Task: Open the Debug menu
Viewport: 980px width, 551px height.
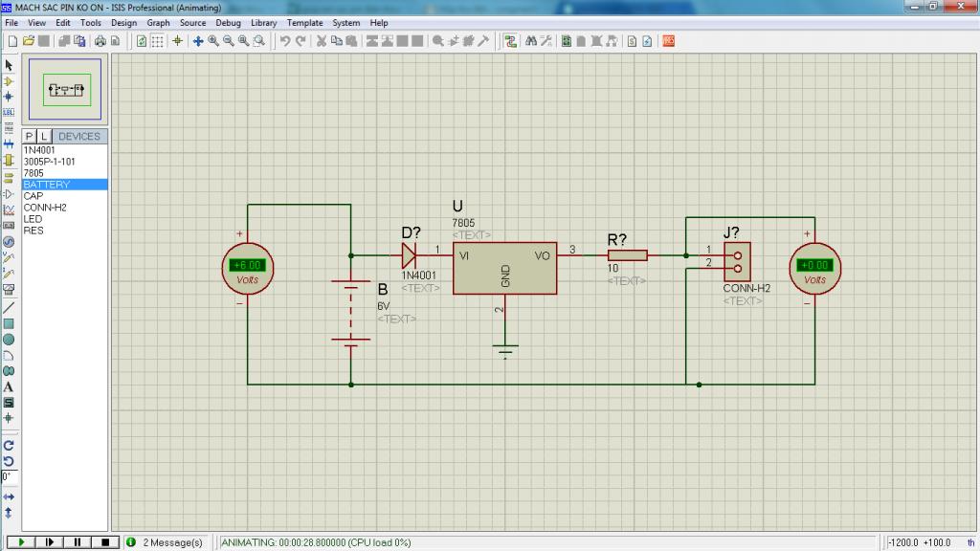Action: [228, 22]
